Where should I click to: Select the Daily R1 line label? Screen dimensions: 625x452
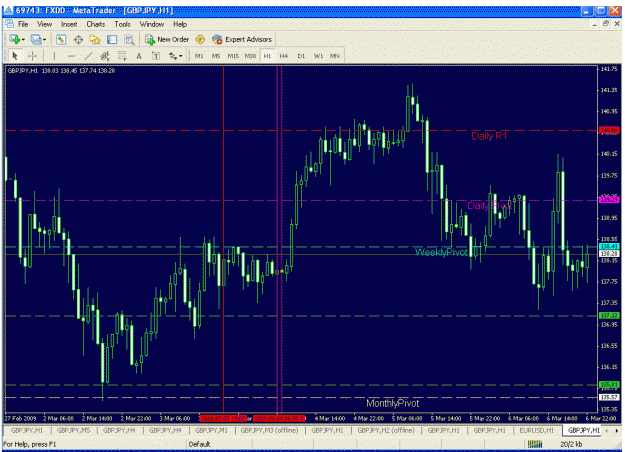tap(489, 136)
